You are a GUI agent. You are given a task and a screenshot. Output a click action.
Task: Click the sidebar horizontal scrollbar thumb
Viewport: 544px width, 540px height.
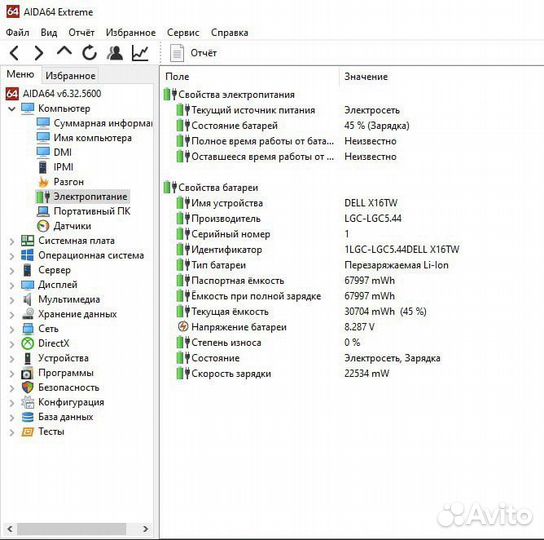coord(71,529)
